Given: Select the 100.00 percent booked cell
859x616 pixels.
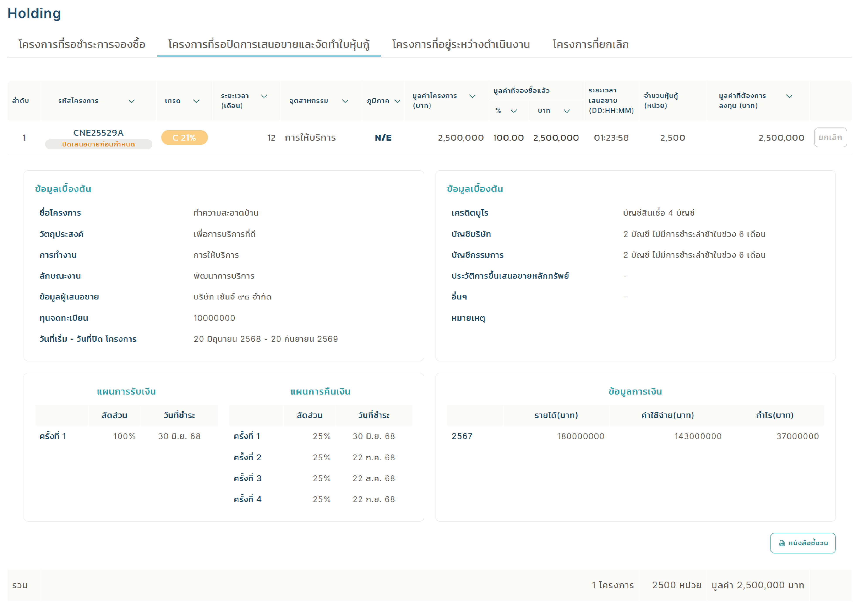Looking at the screenshot, I should pyautogui.click(x=508, y=138).
